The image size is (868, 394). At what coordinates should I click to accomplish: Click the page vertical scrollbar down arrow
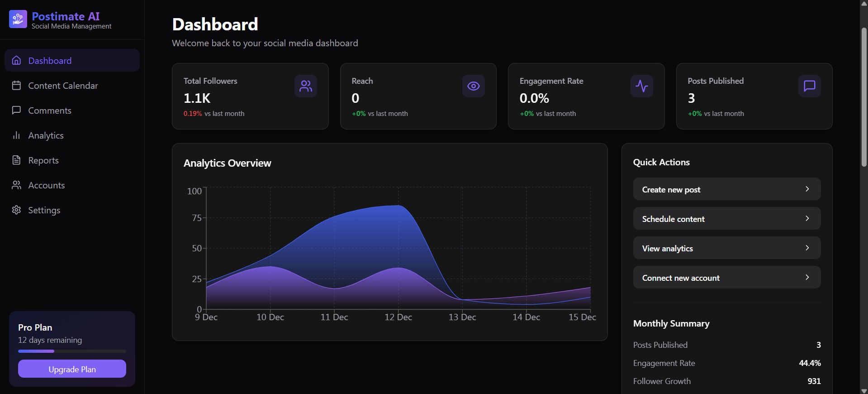point(864,390)
